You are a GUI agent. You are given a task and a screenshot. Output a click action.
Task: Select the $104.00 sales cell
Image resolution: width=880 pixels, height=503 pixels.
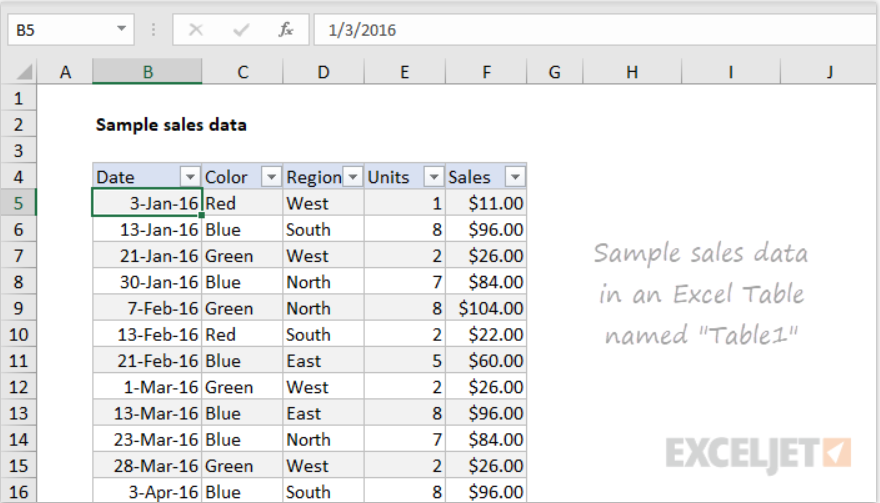[486, 308]
